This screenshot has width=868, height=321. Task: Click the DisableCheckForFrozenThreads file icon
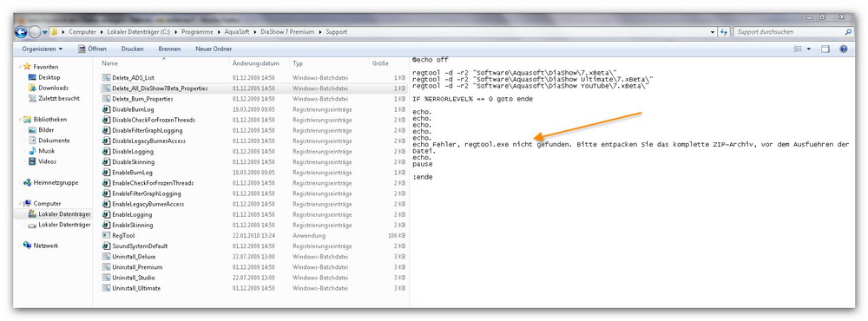106,120
